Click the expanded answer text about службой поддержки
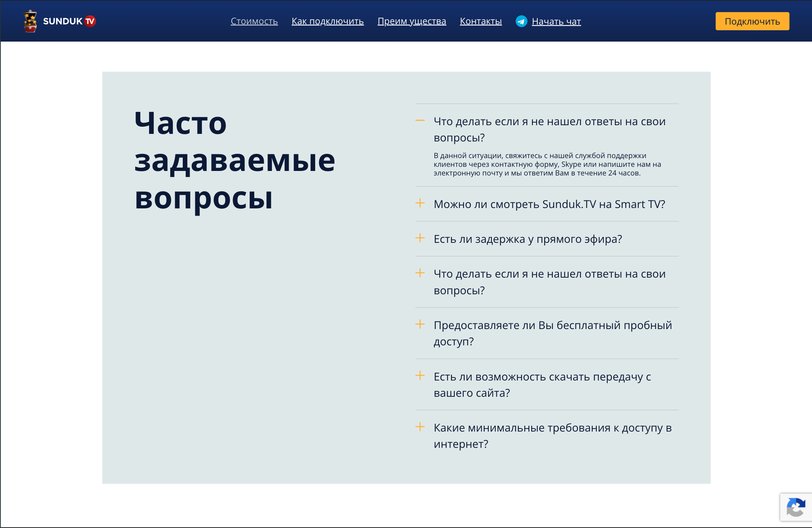This screenshot has height=528, width=812. tap(548, 164)
